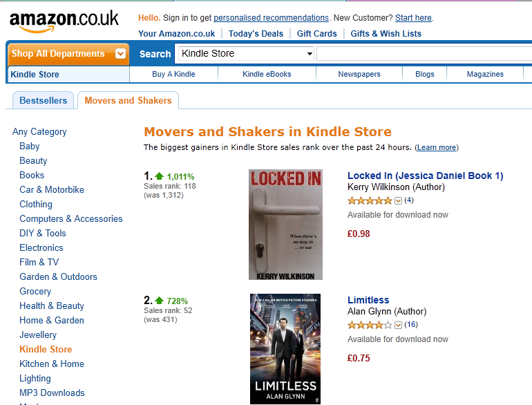
Task: Select Computers & Accessories category
Action: [71, 218]
